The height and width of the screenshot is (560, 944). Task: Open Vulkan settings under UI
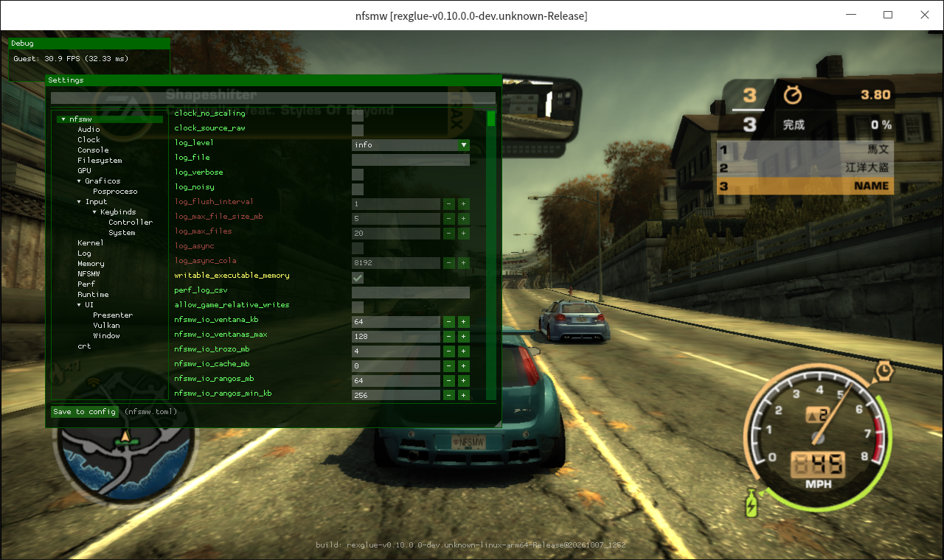click(x=106, y=326)
